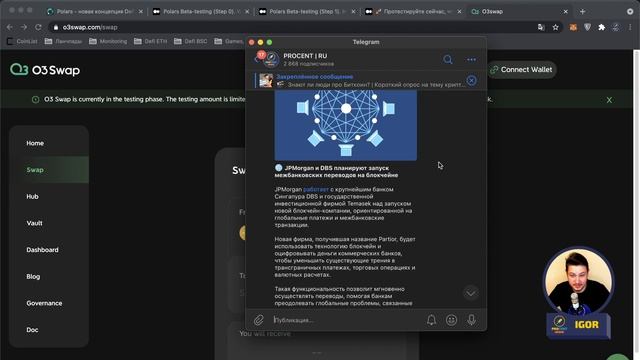Follow the blue hyperlink in JPMorgan paragraph

coord(316,189)
